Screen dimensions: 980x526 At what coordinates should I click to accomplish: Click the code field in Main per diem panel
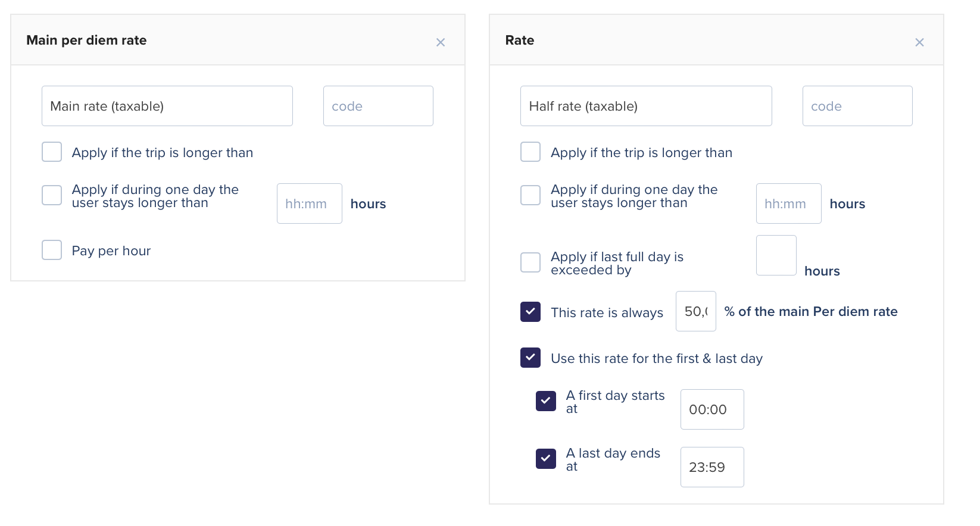(x=377, y=106)
